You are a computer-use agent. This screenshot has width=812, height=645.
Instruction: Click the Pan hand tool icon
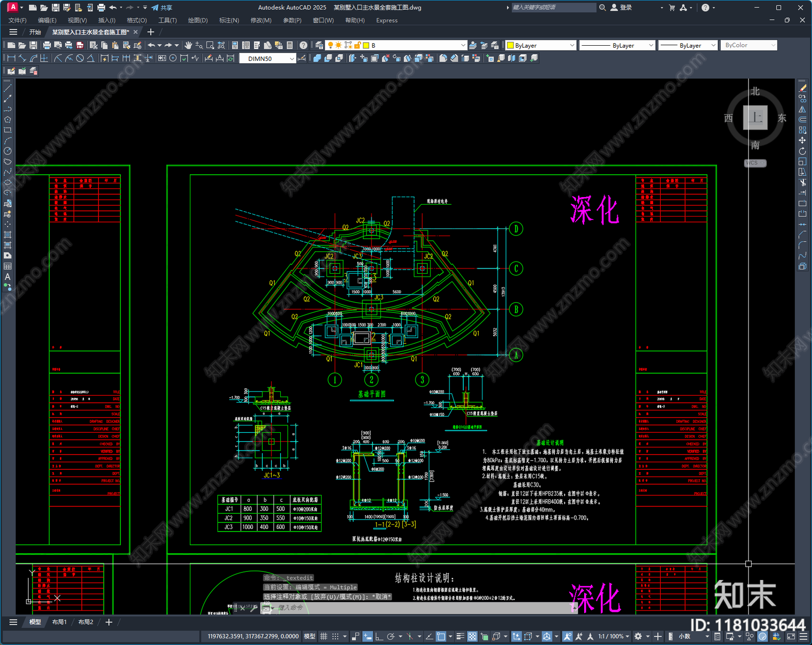coord(188,45)
